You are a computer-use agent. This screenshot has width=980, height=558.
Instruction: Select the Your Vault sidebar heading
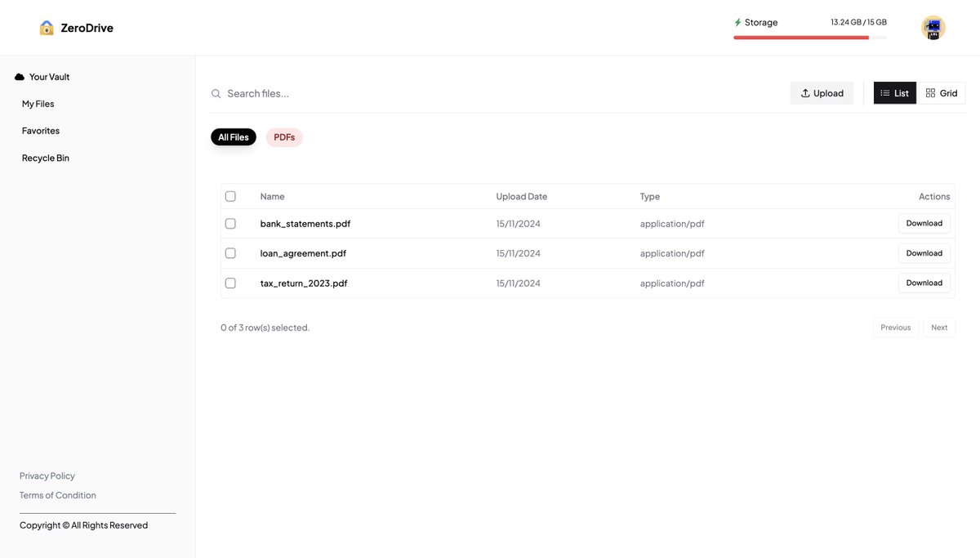click(x=50, y=77)
